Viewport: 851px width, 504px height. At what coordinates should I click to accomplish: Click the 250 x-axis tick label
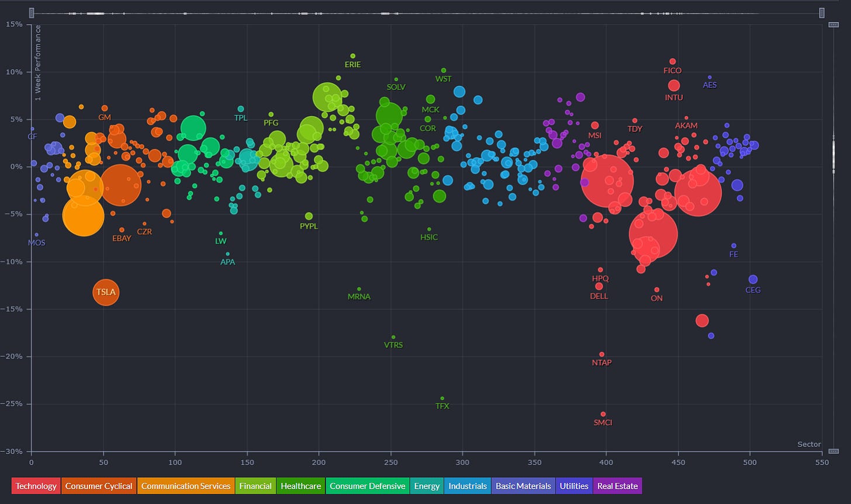point(390,462)
